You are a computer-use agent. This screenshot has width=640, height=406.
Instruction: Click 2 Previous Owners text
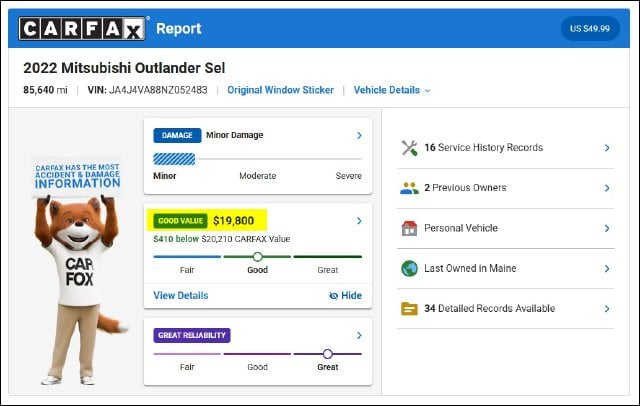[465, 188]
